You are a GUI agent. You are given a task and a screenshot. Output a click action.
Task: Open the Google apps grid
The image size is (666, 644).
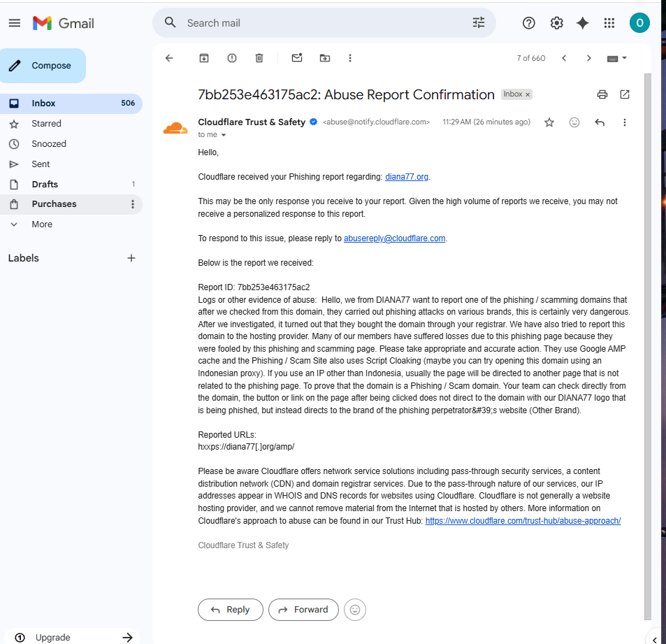pyautogui.click(x=609, y=23)
